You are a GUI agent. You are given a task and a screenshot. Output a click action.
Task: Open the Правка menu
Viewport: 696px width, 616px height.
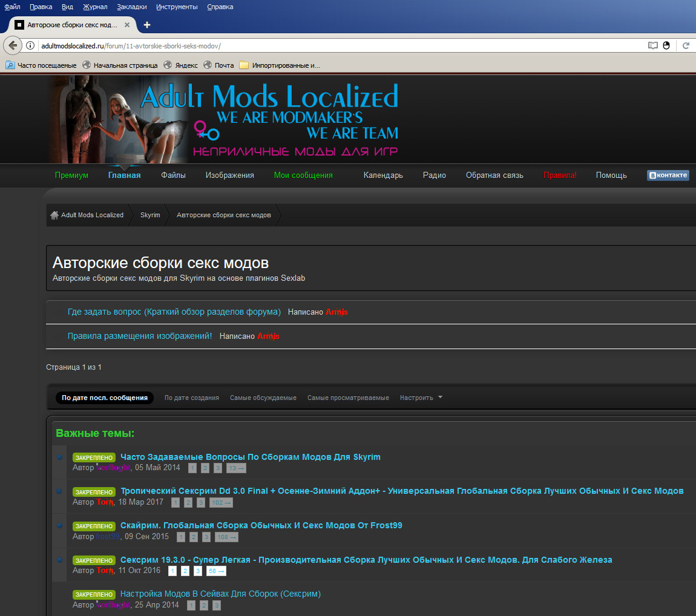coord(41,7)
